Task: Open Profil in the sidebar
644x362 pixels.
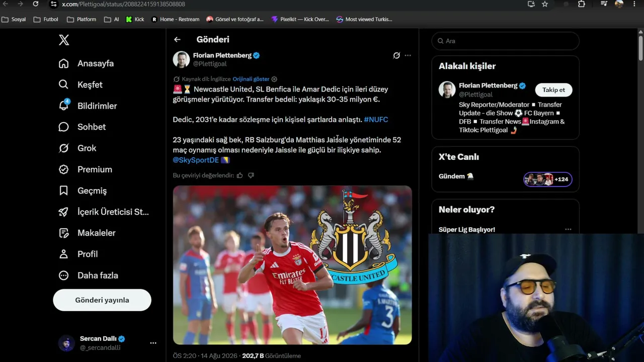Action: (x=78, y=254)
